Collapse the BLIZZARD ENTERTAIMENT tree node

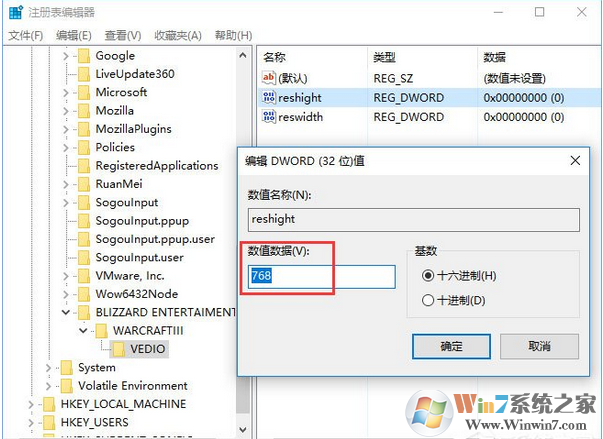coord(66,313)
